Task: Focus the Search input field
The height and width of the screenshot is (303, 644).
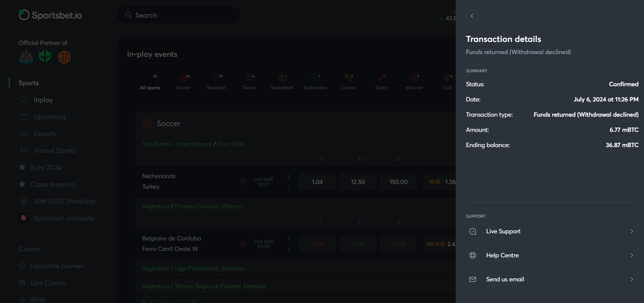Action: click(179, 15)
